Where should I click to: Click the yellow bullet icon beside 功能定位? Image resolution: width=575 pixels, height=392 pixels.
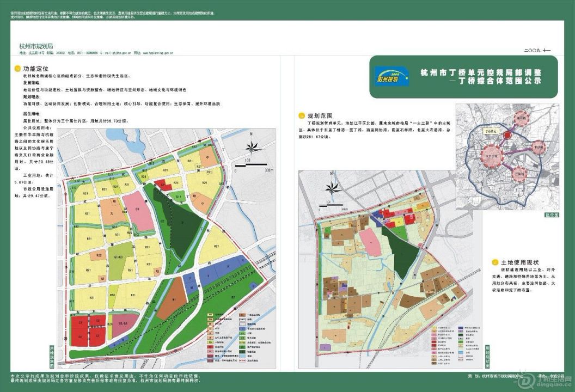pos(18,69)
